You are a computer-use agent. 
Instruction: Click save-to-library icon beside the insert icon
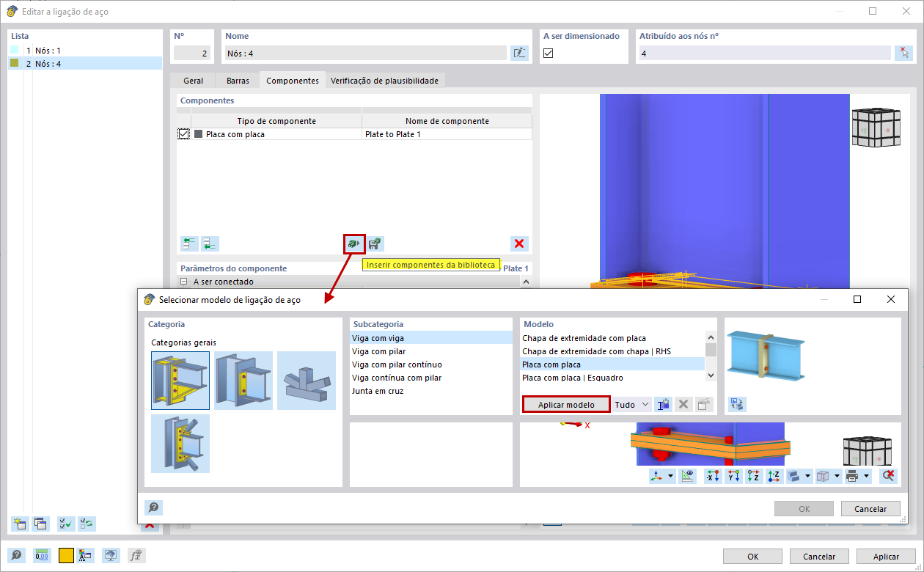coord(375,243)
